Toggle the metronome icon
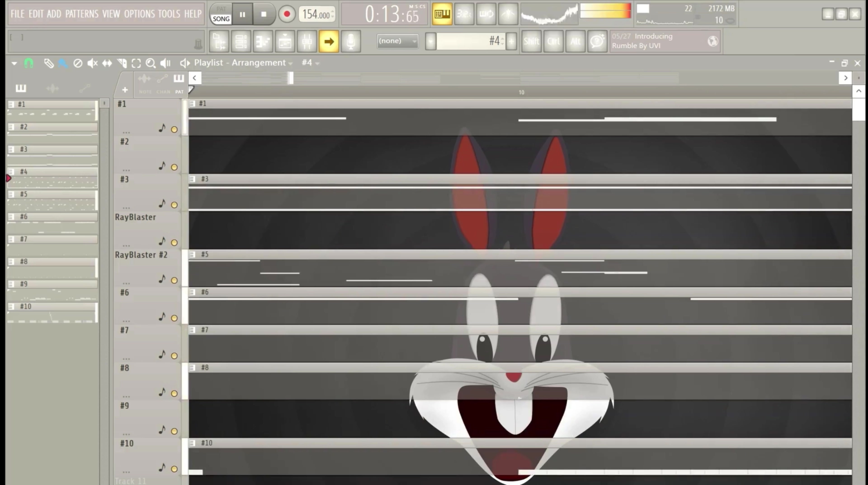The width and height of the screenshot is (868, 485). (508, 14)
